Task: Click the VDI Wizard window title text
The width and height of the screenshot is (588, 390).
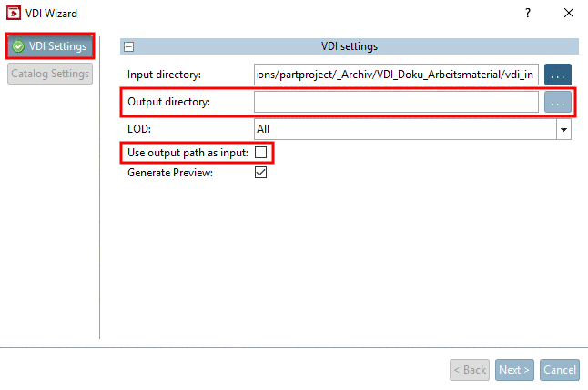Action: (52, 14)
